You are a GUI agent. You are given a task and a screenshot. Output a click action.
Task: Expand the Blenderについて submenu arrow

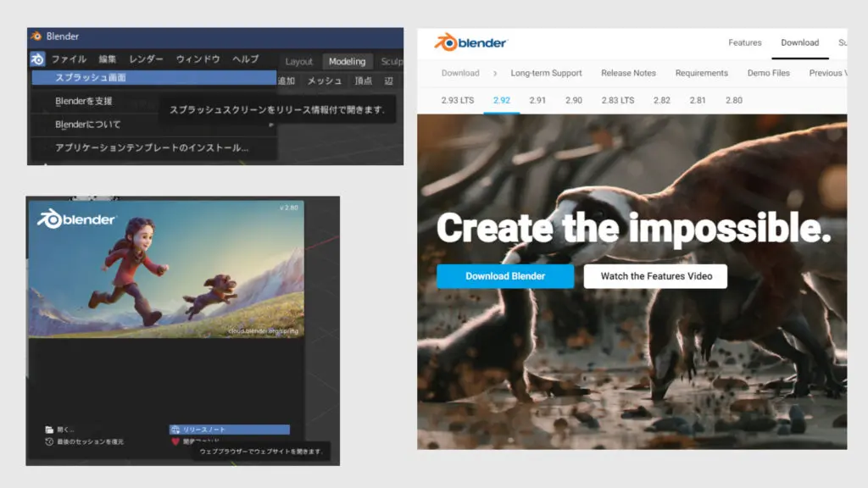[x=271, y=125]
